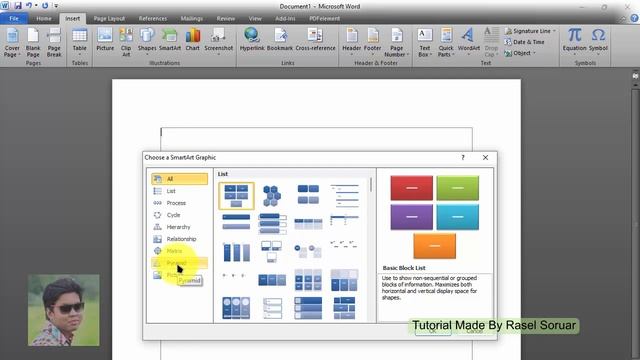Select the Hierarchy SmartArt category
The width and height of the screenshot is (640, 360).
(x=179, y=227)
